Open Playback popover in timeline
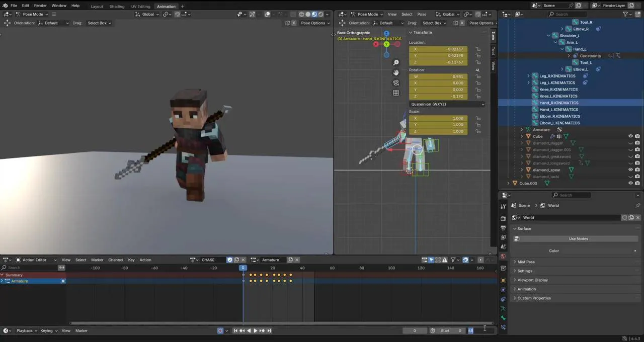This screenshot has height=342, width=644. click(x=26, y=330)
